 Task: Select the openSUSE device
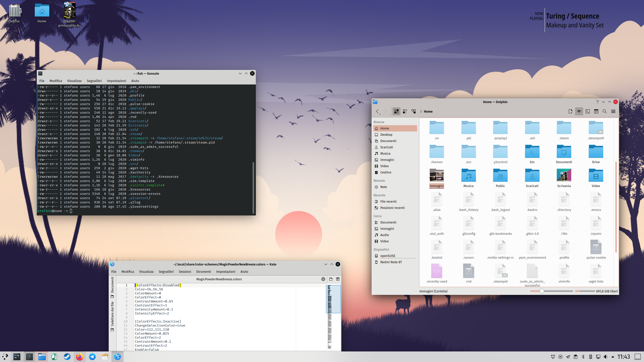(395, 256)
